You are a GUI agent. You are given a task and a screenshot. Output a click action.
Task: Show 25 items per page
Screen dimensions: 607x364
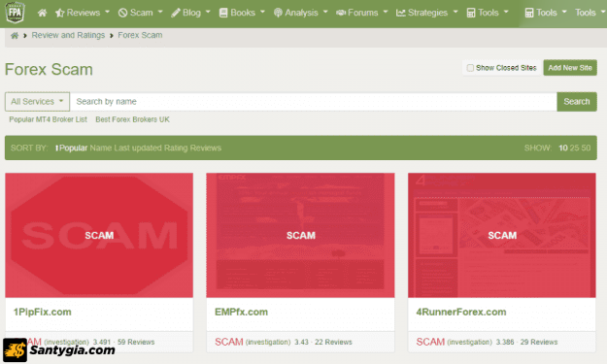coord(575,148)
